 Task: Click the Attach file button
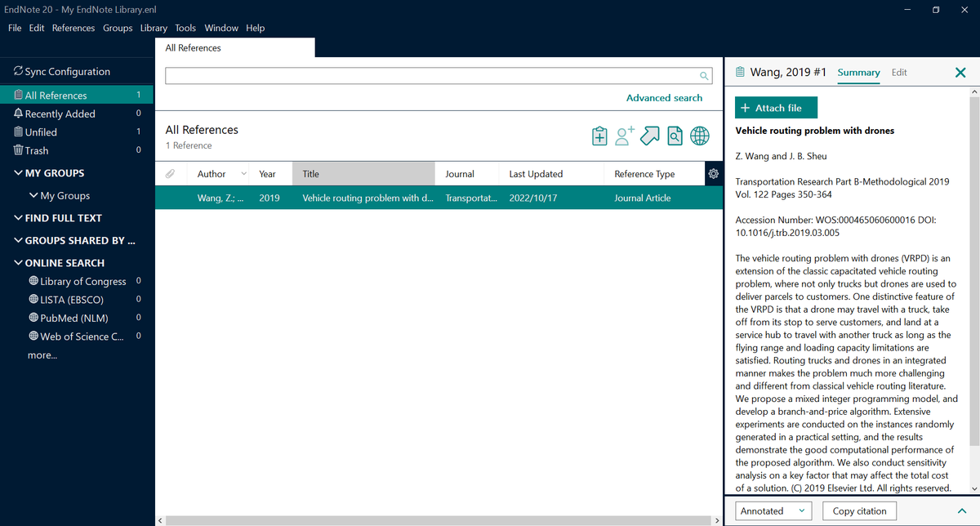[x=776, y=108]
